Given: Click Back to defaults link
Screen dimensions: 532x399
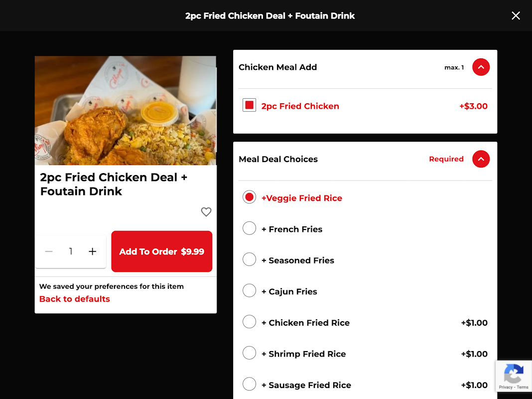Looking at the screenshot, I should coord(75,299).
